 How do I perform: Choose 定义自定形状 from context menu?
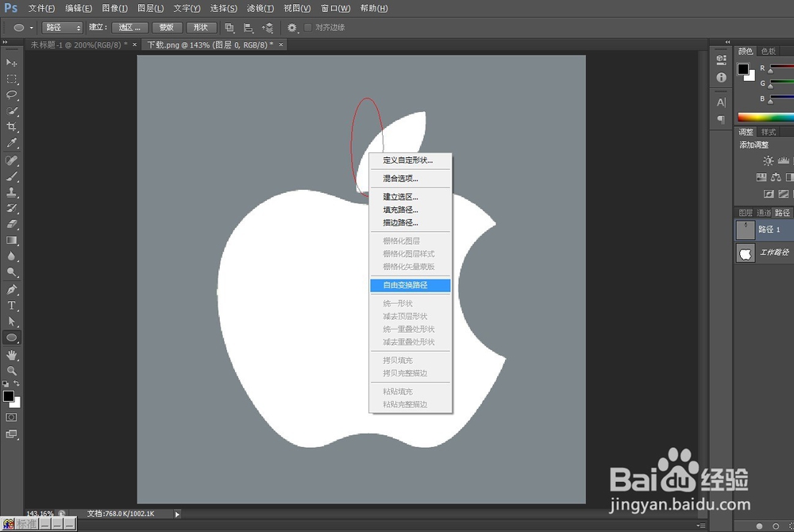(x=410, y=160)
